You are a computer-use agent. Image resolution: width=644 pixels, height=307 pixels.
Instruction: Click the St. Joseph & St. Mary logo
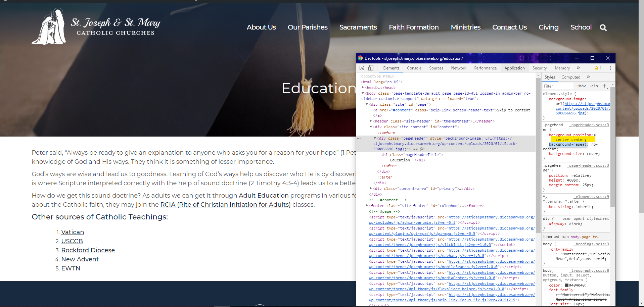(x=96, y=27)
